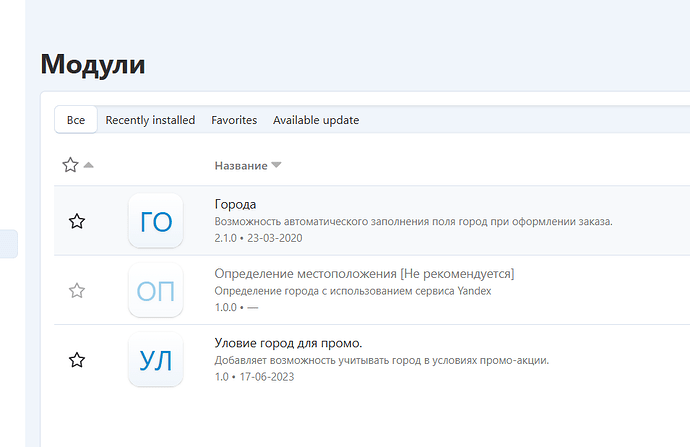Click sort arrow beside header star
Image resolution: width=690 pixels, height=447 pixels.
(89, 165)
